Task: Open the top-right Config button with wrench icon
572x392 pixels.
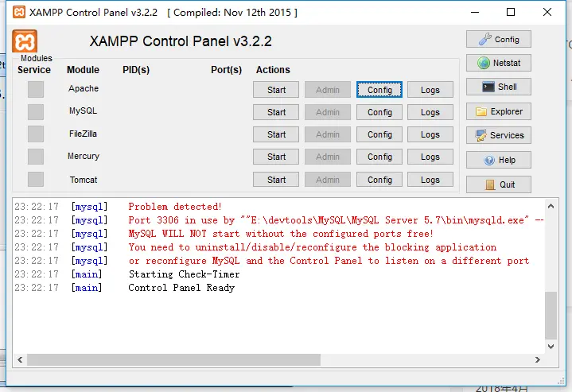Action: [x=498, y=39]
